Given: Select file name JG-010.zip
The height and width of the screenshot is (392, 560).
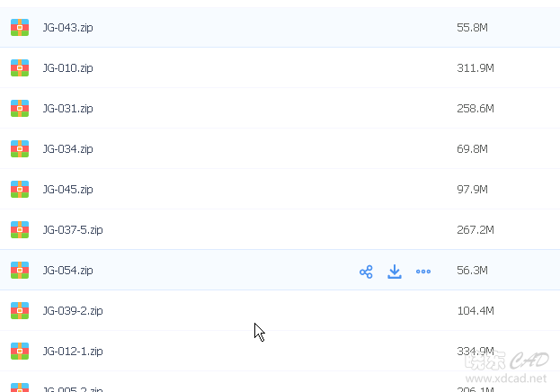Looking at the screenshot, I should coord(67,68).
